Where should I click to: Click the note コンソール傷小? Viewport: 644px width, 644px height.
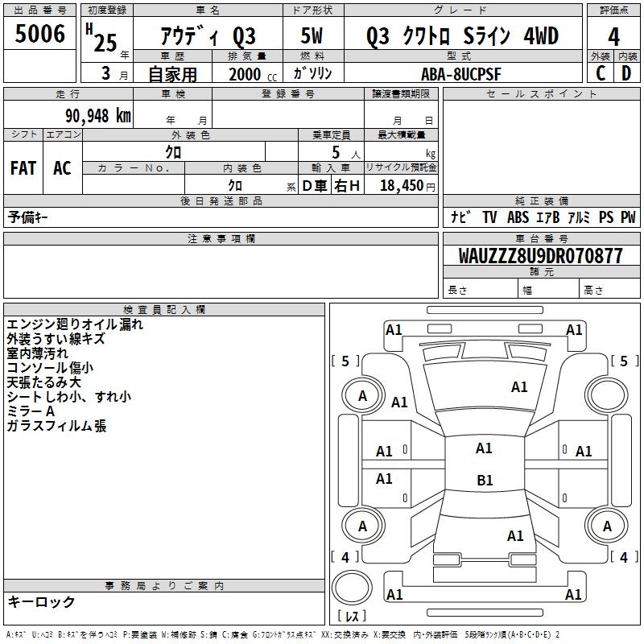tap(50, 368)
